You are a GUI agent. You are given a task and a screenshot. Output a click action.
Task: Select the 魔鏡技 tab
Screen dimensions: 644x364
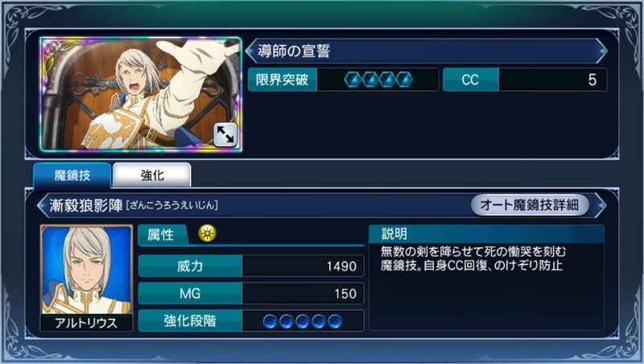tap(72, 176)
